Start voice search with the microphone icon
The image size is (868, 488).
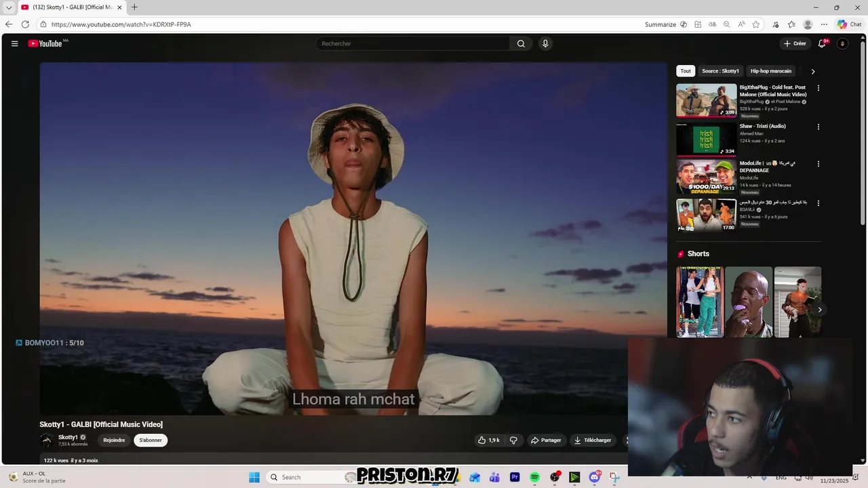coord(545,43)
